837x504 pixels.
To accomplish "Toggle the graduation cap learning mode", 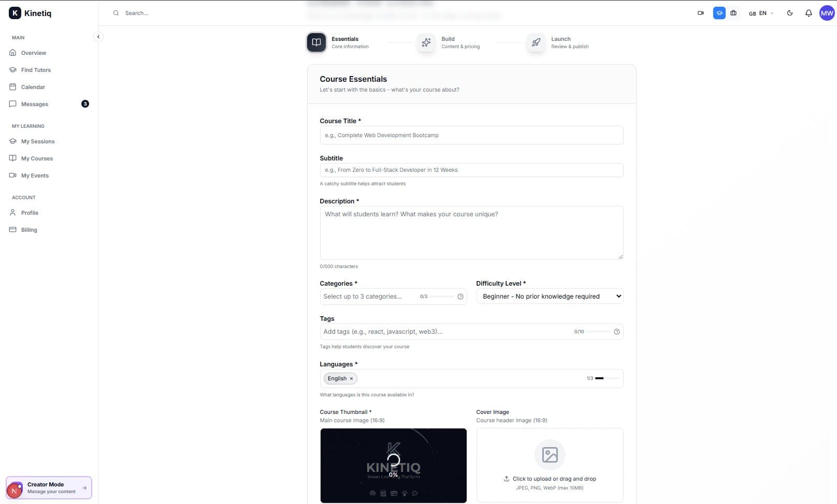I will click(719, 13).
